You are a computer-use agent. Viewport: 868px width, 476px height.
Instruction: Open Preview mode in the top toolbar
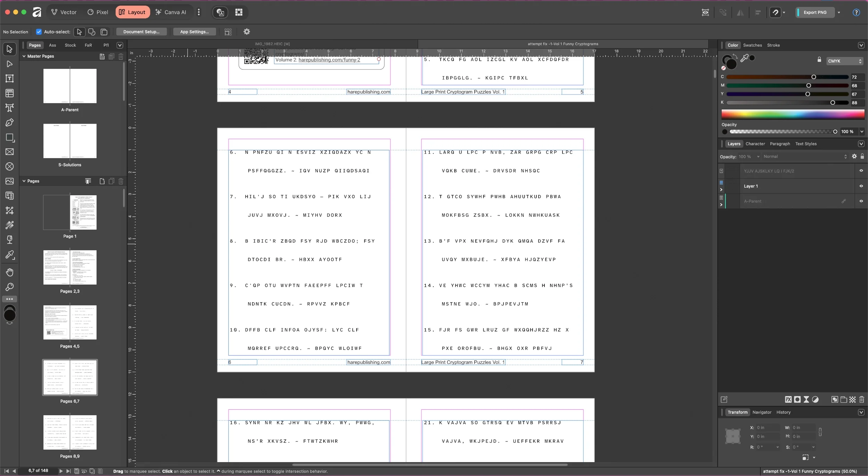tap(705, 12)
